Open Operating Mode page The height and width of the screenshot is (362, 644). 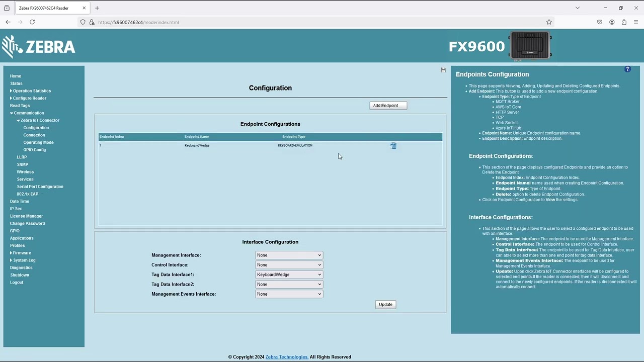(38, 143)
